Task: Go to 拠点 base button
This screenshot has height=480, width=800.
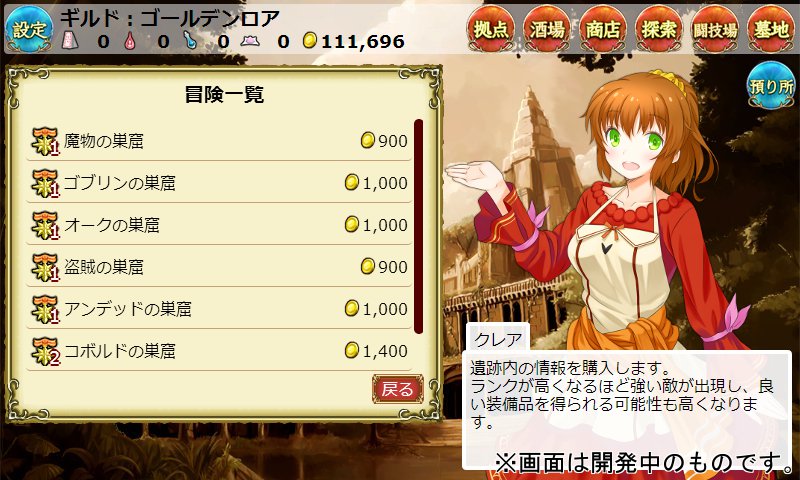Action: click(x=490, y=29)
